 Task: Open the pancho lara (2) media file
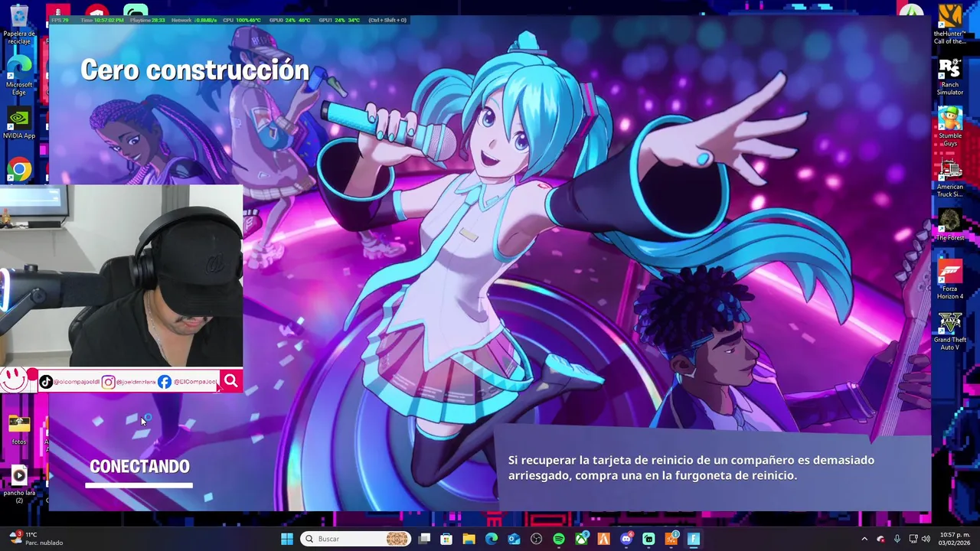(x=18, y=484)
